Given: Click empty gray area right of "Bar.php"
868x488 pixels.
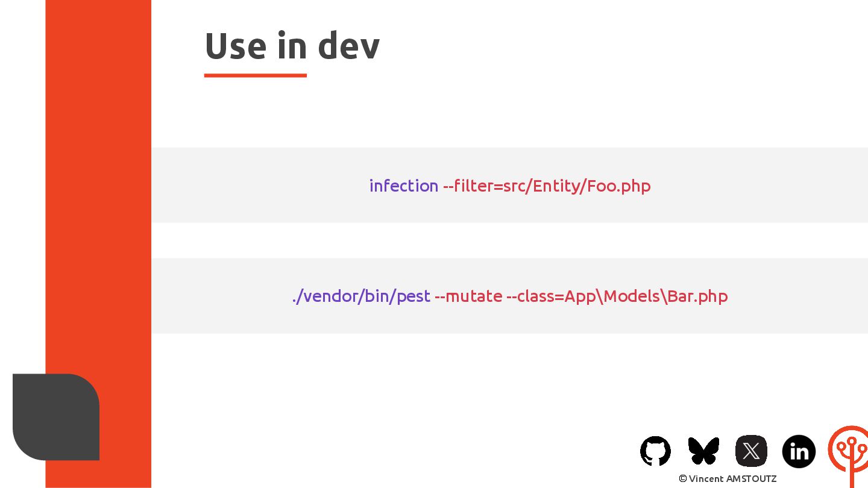Looking at the screenshot, I should pos(796,296).
